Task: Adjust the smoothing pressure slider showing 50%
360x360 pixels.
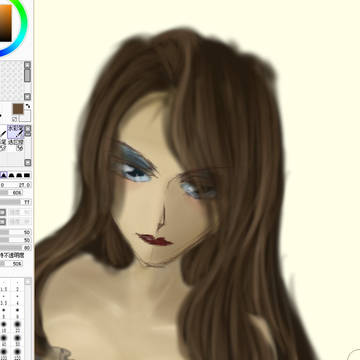Action: [x=11, y=264]
